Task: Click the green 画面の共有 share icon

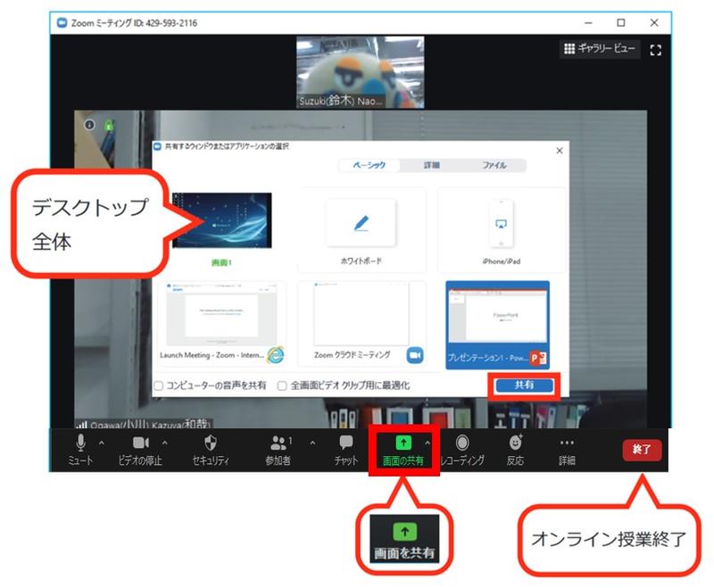Action: (x=403, y=443)
